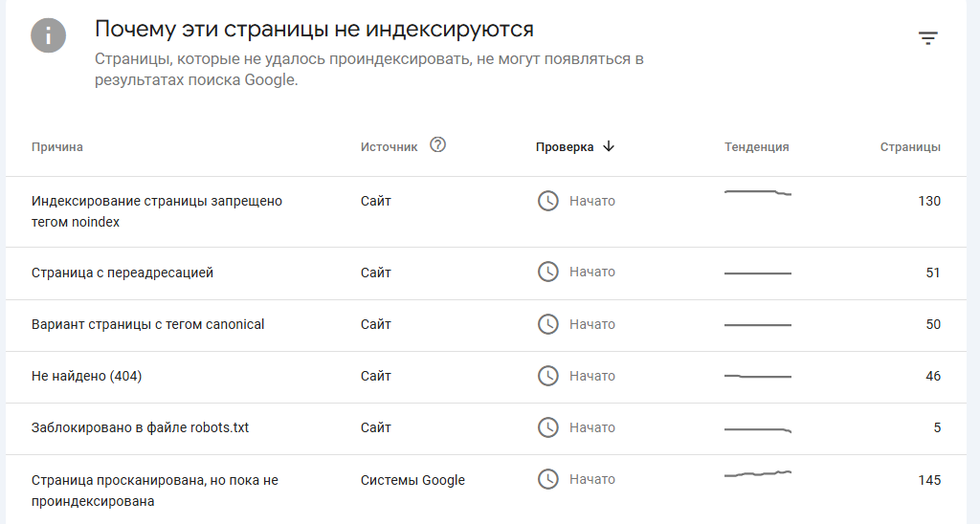
Task: Click the Причина column header
Action: tap(57, 147)
